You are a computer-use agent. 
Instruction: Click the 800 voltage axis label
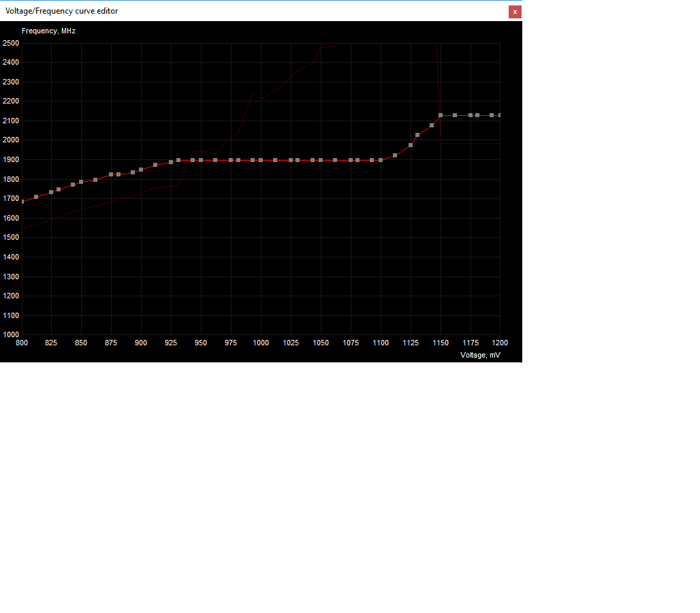point(21,343)
